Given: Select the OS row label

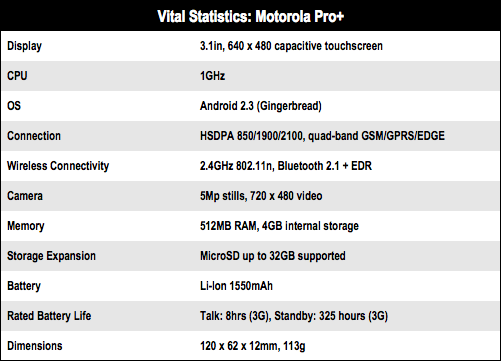Looking at the screenshot, I should coord(14,106).
